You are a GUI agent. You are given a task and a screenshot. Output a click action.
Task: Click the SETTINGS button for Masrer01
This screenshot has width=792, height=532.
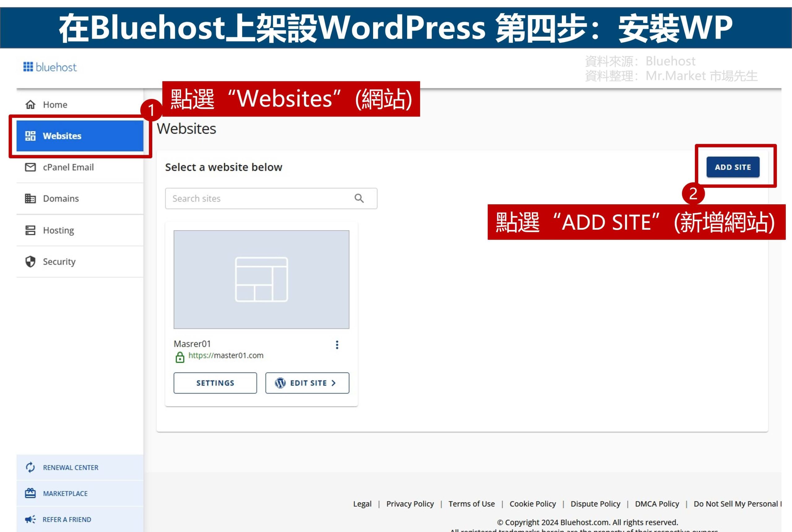(215, 383)
